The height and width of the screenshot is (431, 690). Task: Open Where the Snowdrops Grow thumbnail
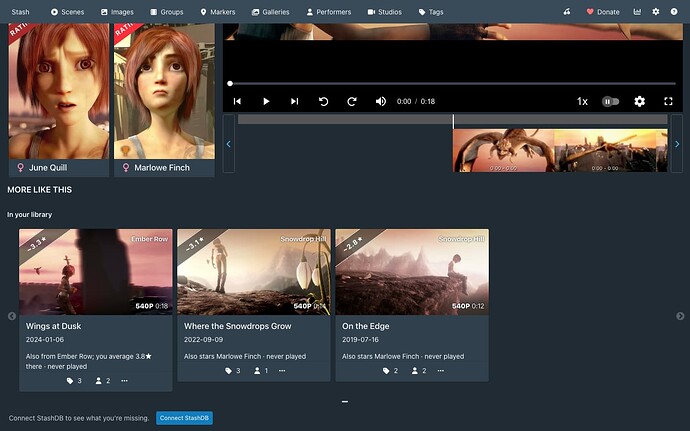coord(254,272)
